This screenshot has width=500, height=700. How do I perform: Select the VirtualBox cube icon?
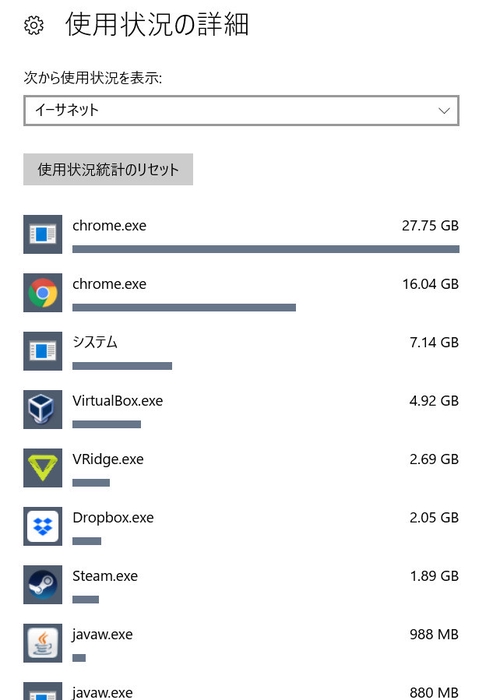43,409
